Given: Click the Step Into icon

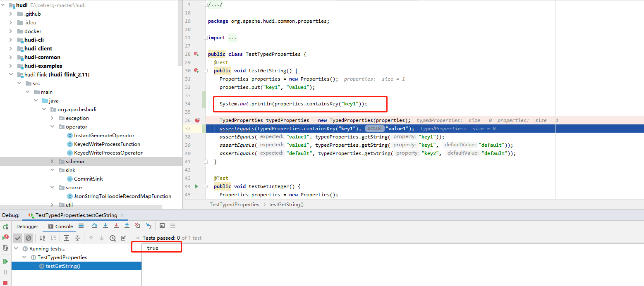Looking at the screenshot, I should tap(105, 226).
